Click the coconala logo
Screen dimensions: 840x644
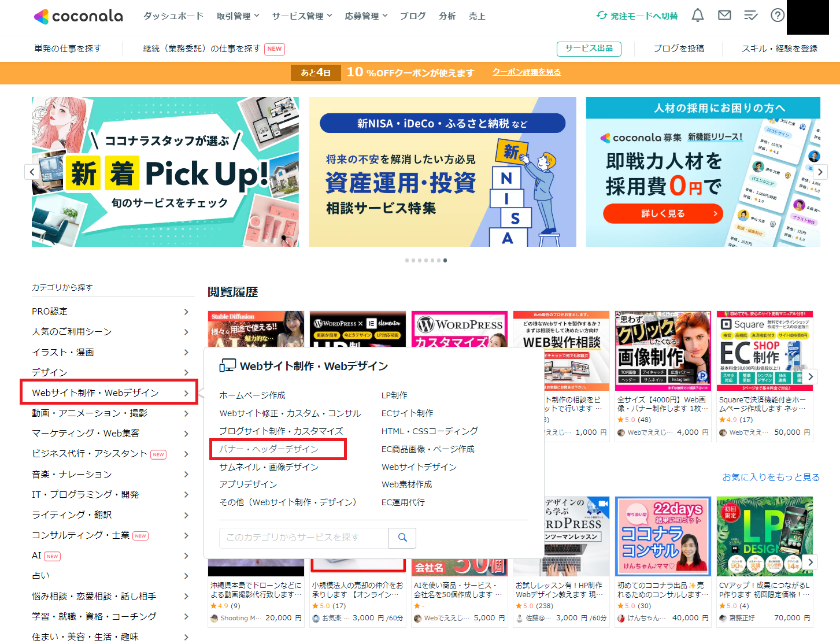79,16
